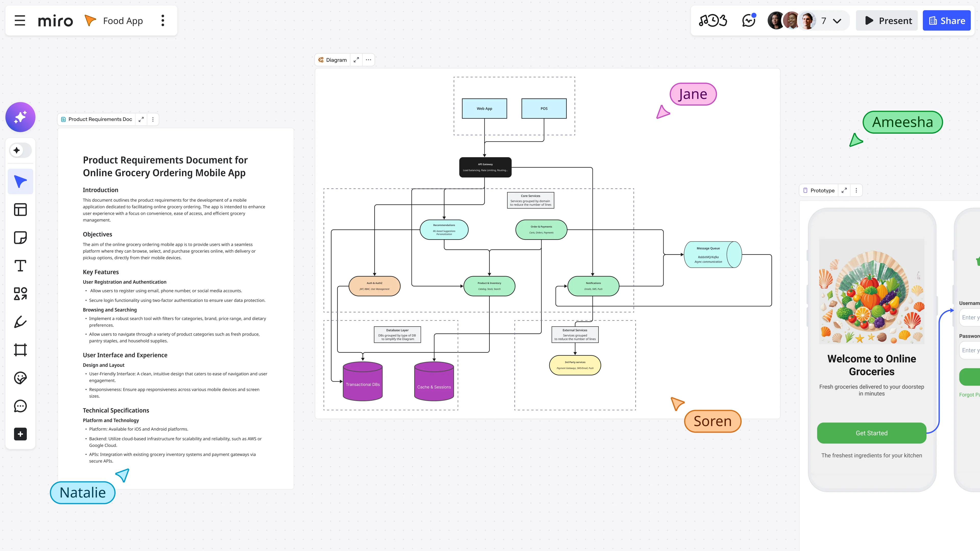Open the main hamburger menu
This screenshot has width=980, height=551.
click(x=20, y=20)
